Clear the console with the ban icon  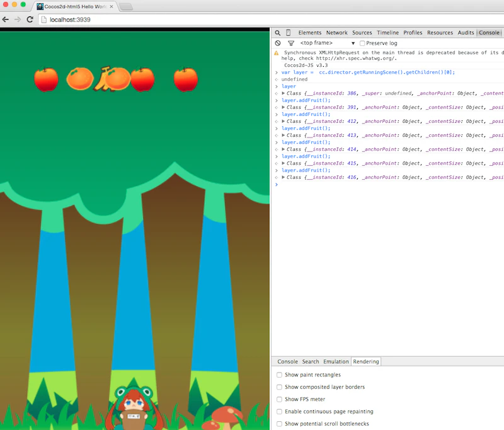pyautogui.click(x=278, y=43)
